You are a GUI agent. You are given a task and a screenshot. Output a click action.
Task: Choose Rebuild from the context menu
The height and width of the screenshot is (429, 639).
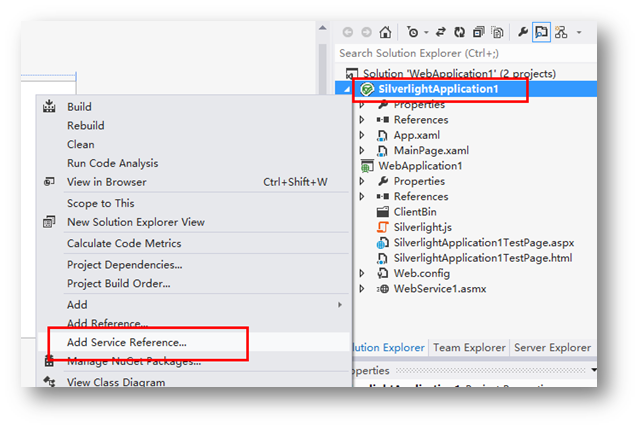coord(194,125)
